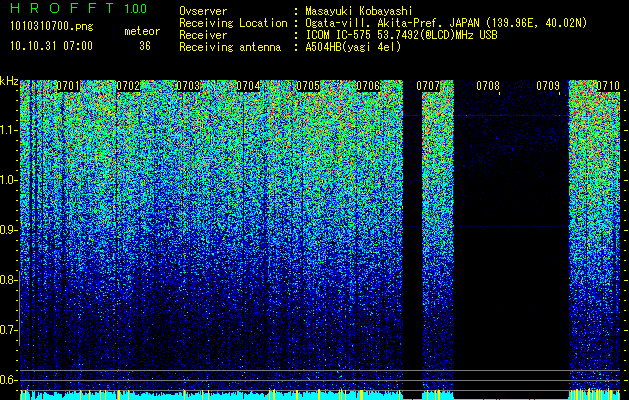Click the 0701 time marker

point(68,86)
